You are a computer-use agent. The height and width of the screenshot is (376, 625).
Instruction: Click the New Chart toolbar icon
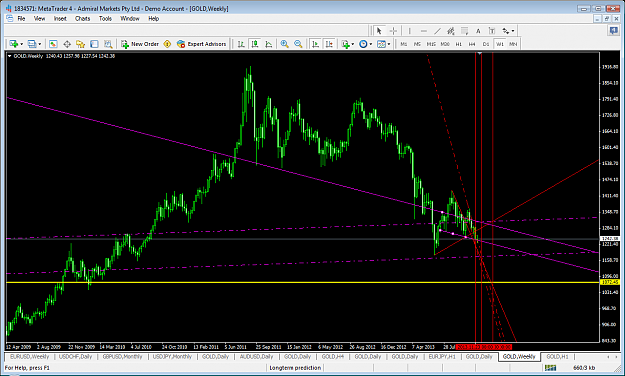click(x=14, y=44)
